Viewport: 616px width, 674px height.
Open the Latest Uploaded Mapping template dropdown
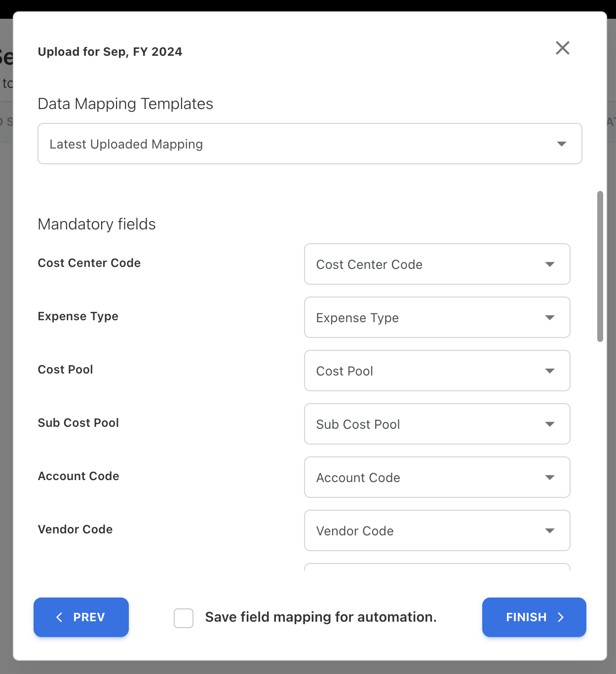click(x=309, y=144)
